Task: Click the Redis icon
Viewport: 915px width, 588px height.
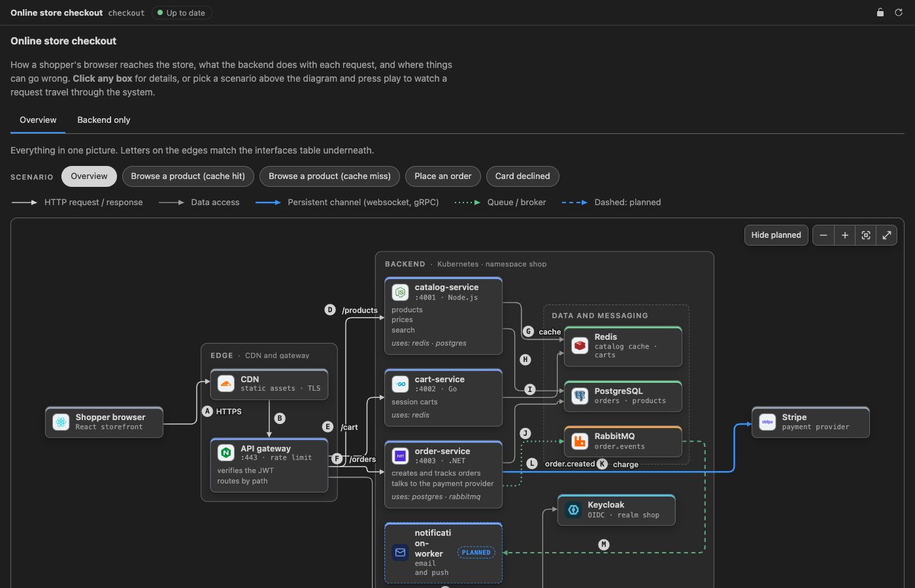Action: (580, 345)
